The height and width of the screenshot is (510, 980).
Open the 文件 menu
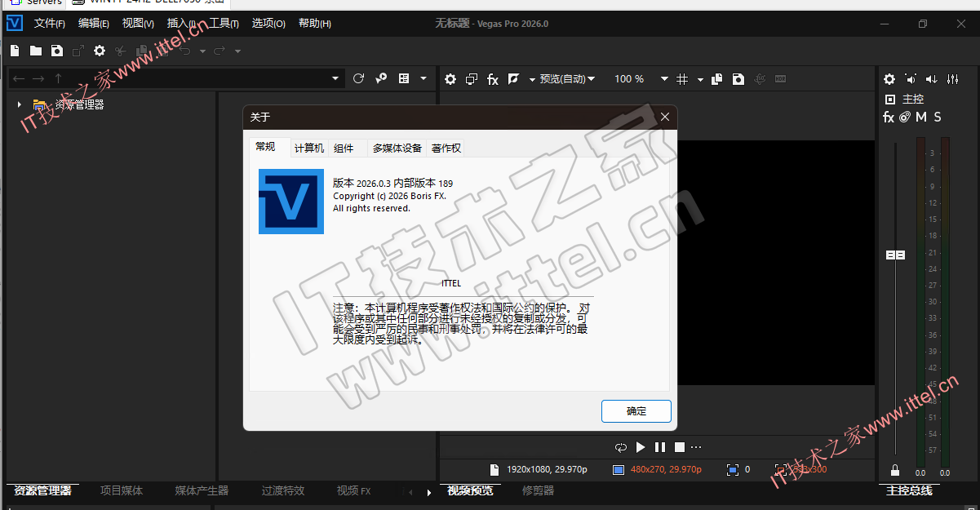tap(50, 24)
